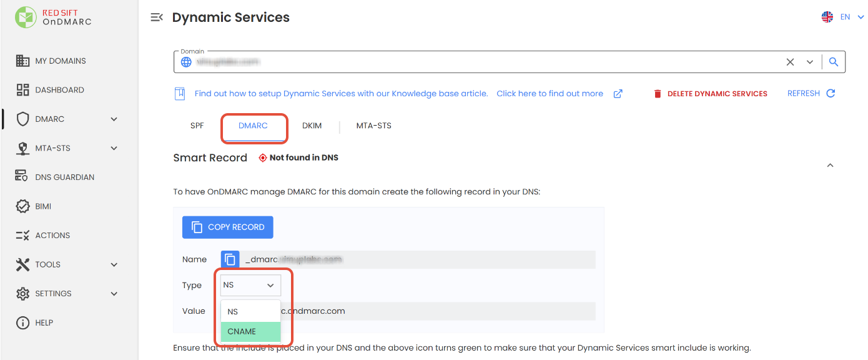Collapse the sidebar with the menu toggle icon
Viewport: 868px width, 360px height.
coord(157,17)
